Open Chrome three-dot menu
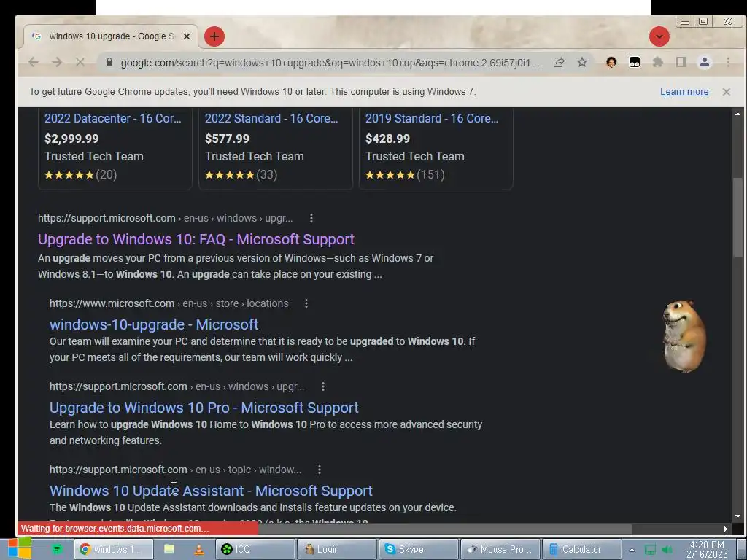 (728, 63)
